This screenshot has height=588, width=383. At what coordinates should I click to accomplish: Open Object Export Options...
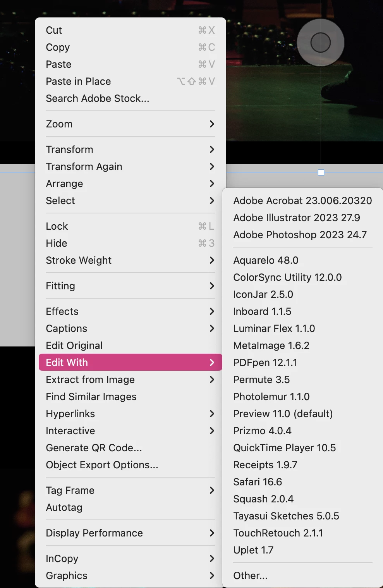coord(131,465)
